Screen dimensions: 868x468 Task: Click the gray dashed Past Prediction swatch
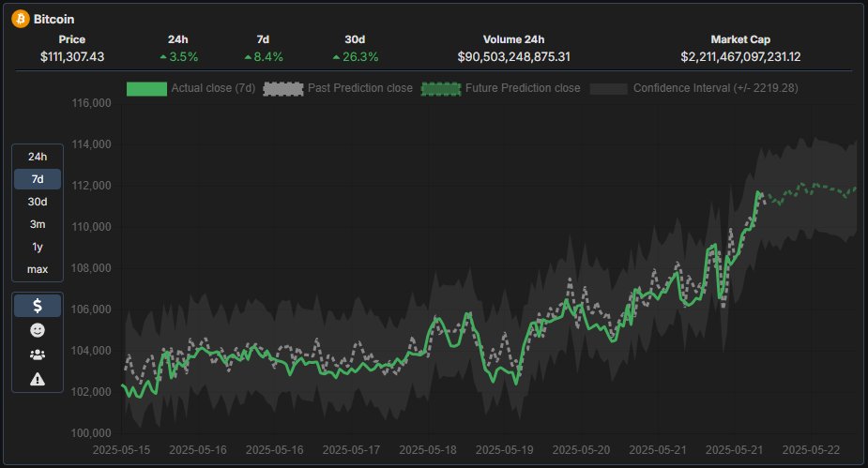282,89
